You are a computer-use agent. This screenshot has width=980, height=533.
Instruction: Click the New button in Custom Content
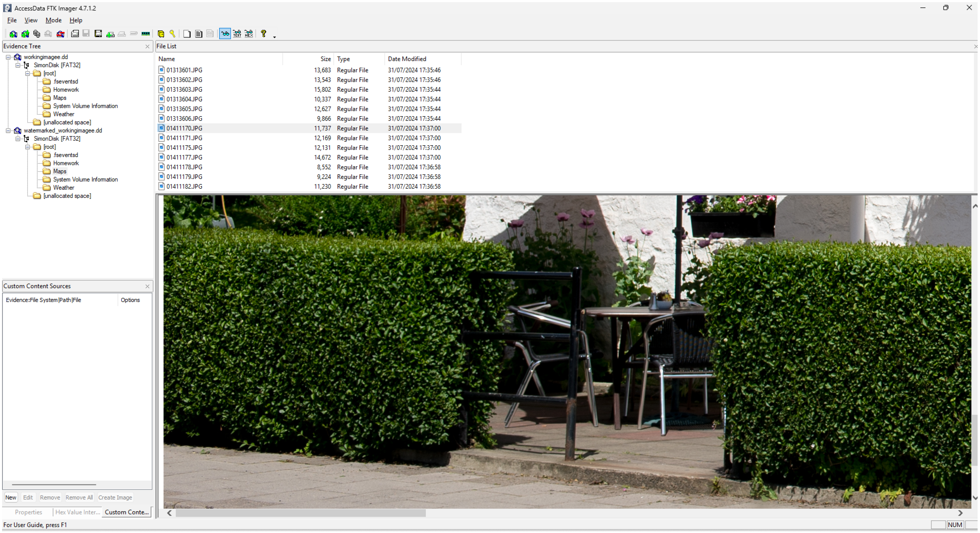(x=11, y=497)
